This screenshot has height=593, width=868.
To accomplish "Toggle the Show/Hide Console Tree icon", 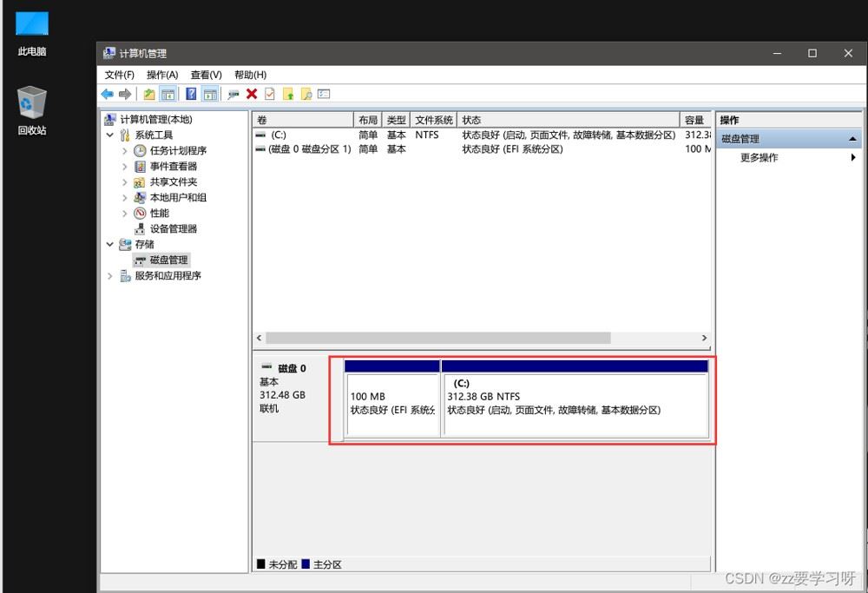I will (168, 94).
